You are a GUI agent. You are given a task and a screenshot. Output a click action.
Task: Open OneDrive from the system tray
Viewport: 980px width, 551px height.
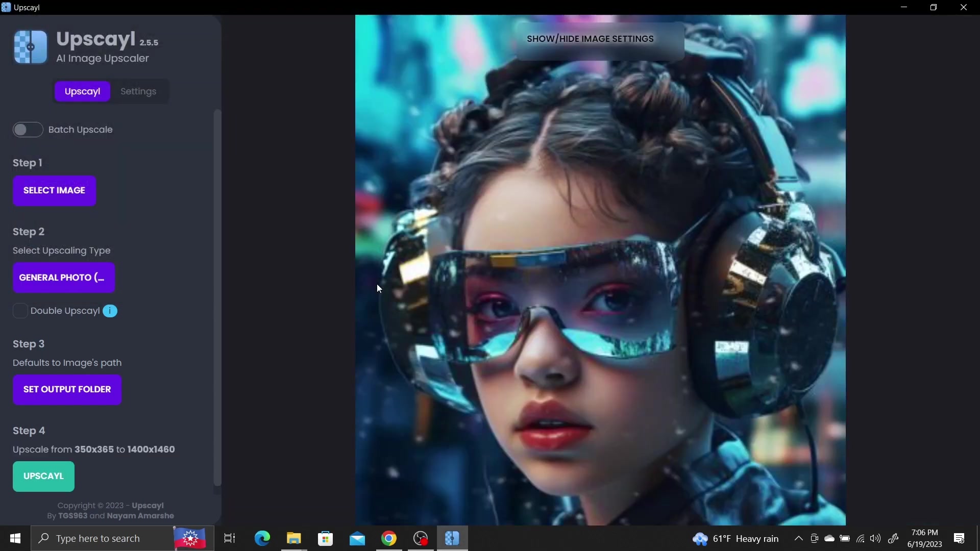(x=829, y=538)
